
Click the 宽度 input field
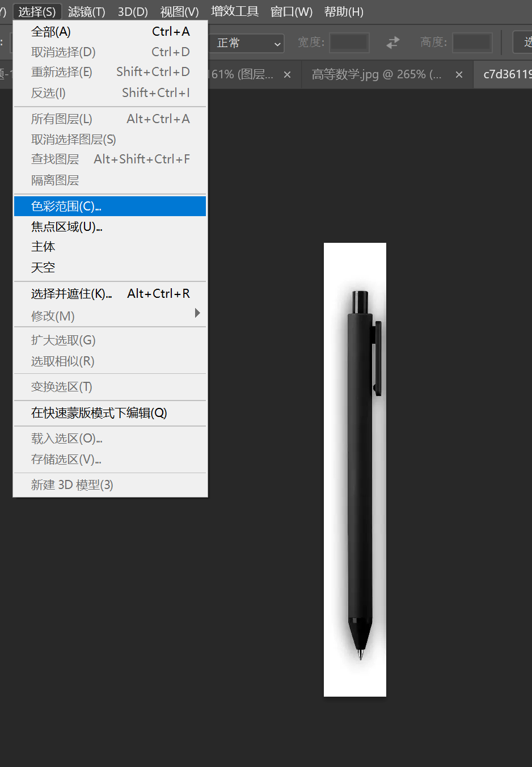click(349, 43)
